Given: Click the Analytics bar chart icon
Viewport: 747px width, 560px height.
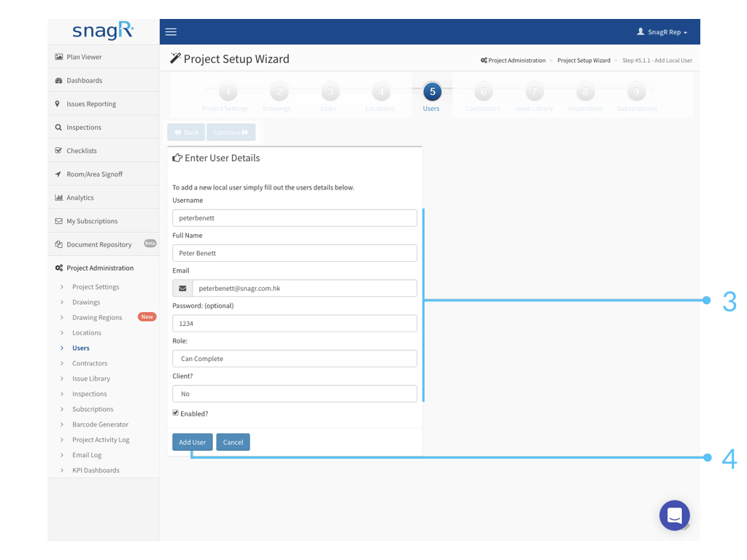Looking at the screenshot, I should [58, 198].
